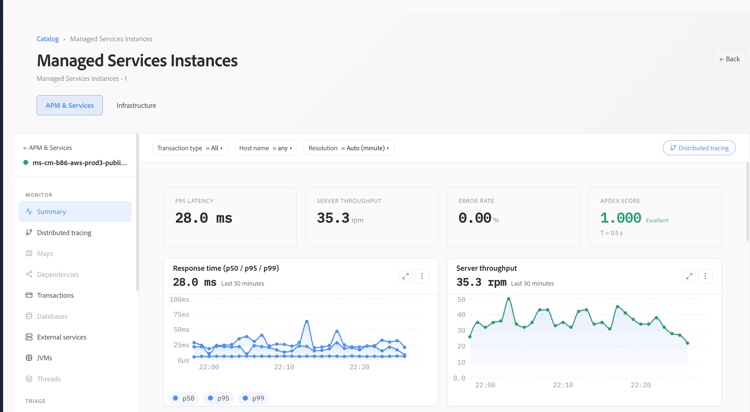Click the Distributed tracing branch icon in sidebar
The image size is (750, 412).
pos(29,233)
